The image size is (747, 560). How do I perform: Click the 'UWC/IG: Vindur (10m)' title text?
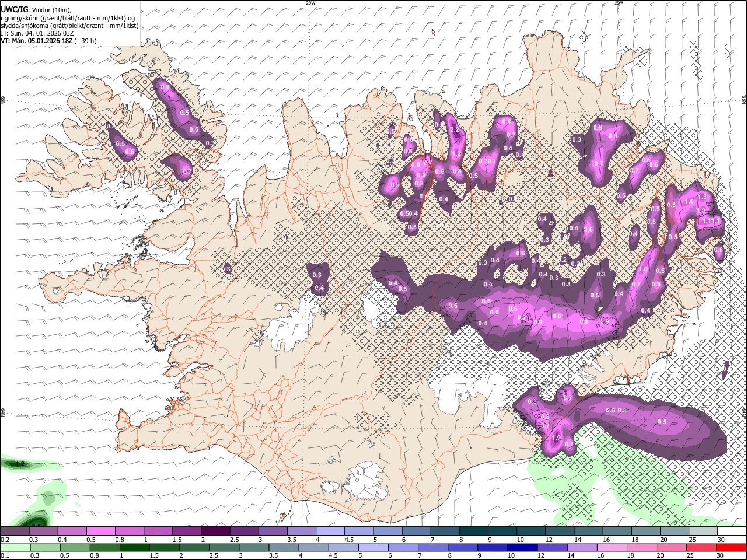[x=36, y=10]
